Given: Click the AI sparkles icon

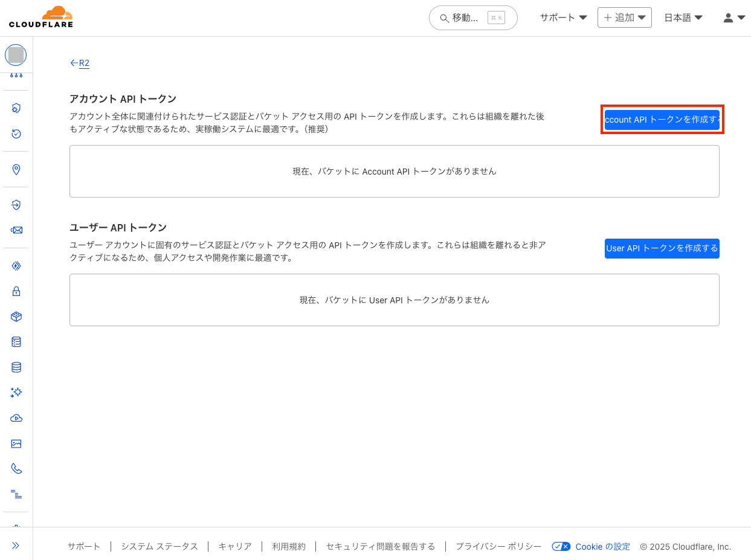Looking at the screenshot, I should coord(16,392).
